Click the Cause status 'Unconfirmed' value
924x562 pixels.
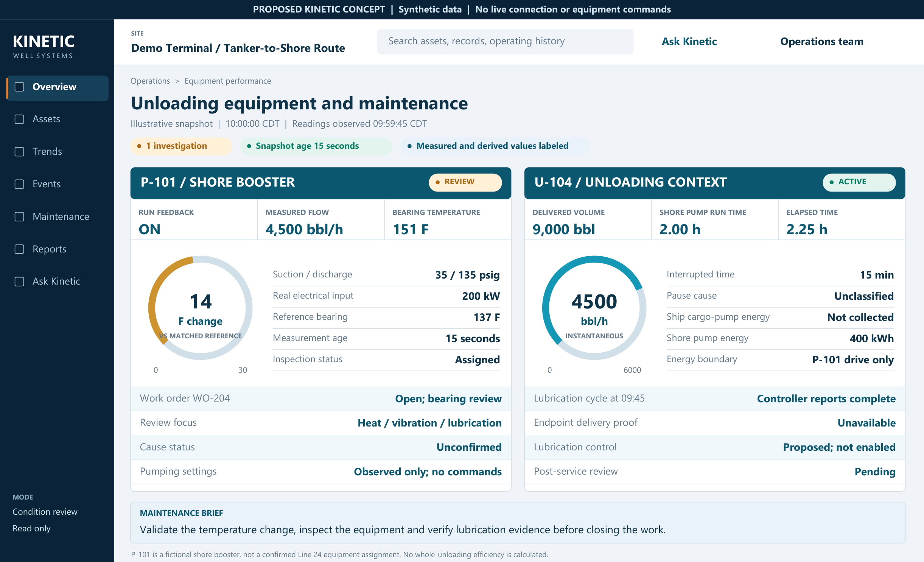469,447
